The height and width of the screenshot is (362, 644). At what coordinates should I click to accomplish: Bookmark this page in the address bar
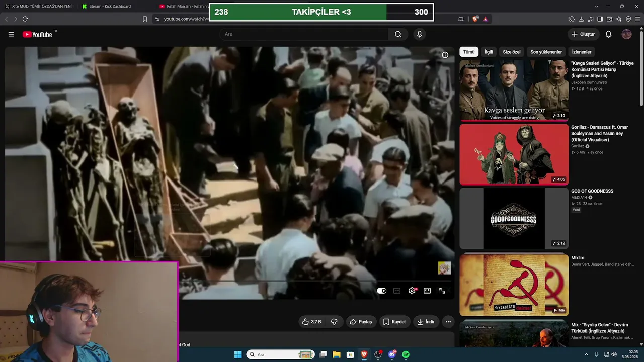[x=145, y=19]
